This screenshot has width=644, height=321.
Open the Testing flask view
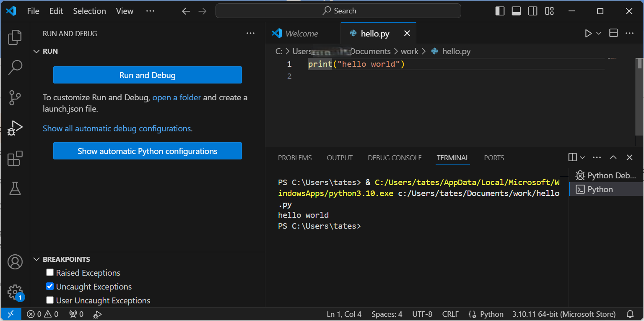click(x=15, y=188)
